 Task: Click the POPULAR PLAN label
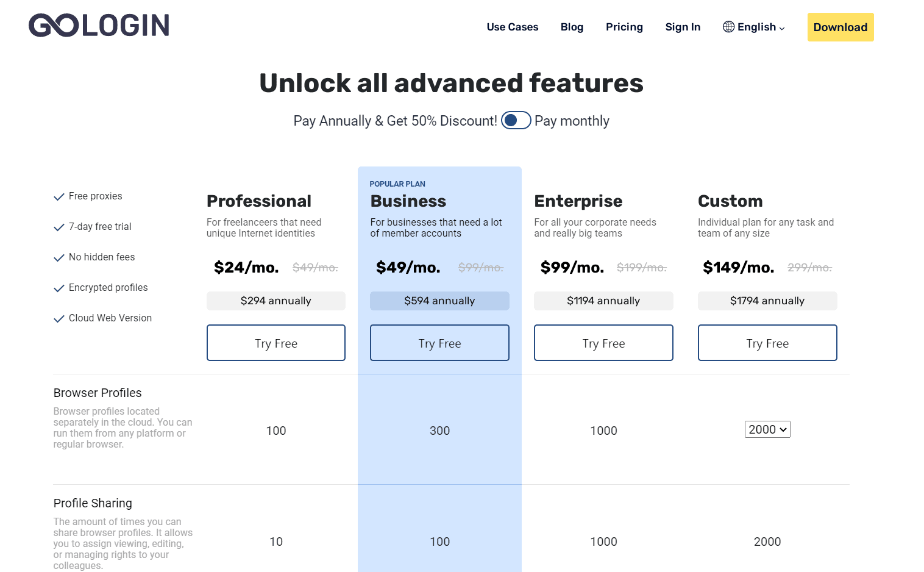397,184
